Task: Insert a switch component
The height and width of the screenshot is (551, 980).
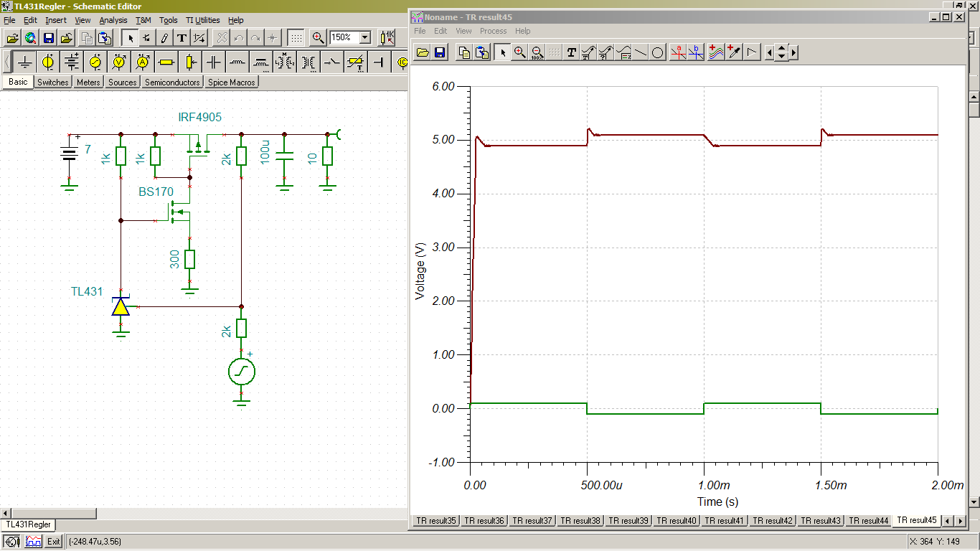Action: click(332, 62)
